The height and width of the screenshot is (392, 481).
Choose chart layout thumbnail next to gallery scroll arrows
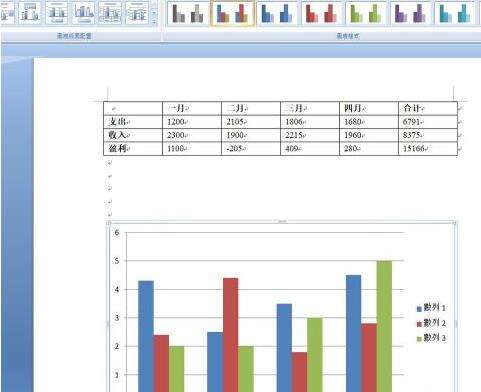click(x=137, y=13)
